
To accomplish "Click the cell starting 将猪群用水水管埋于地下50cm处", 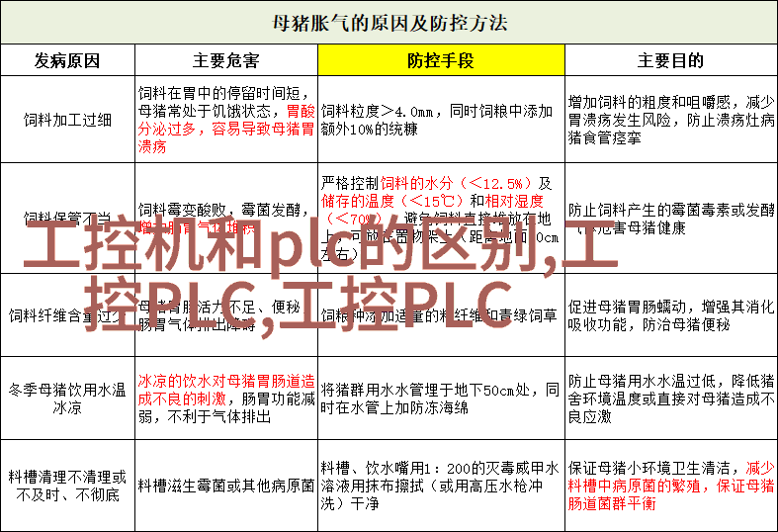I will [441, 398].
